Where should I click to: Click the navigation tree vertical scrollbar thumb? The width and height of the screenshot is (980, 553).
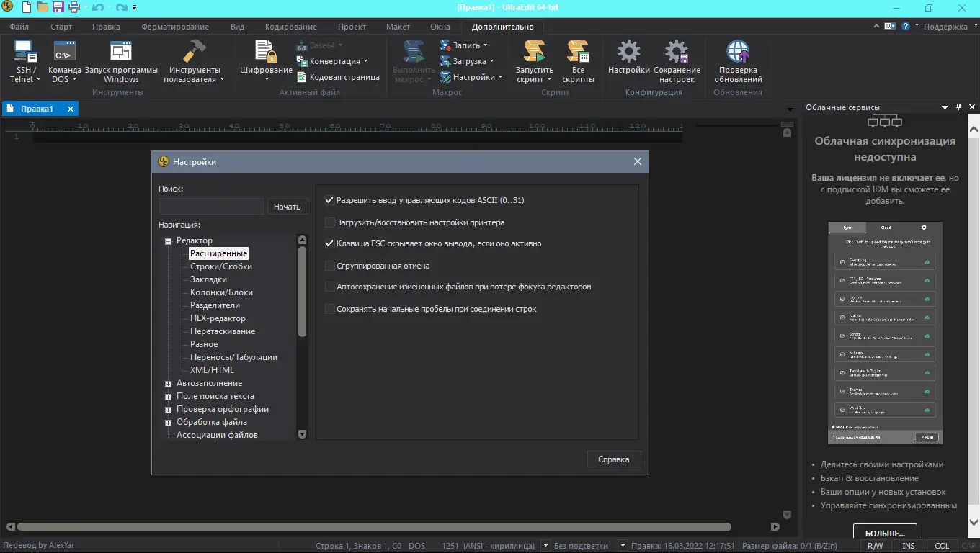pyautogui.click(x=302, y=291)
